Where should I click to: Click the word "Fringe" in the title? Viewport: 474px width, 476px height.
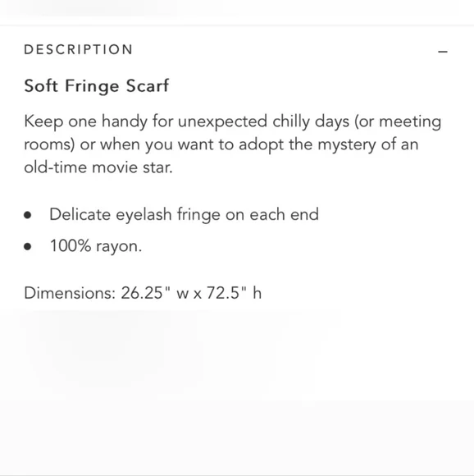click(92, 86)
